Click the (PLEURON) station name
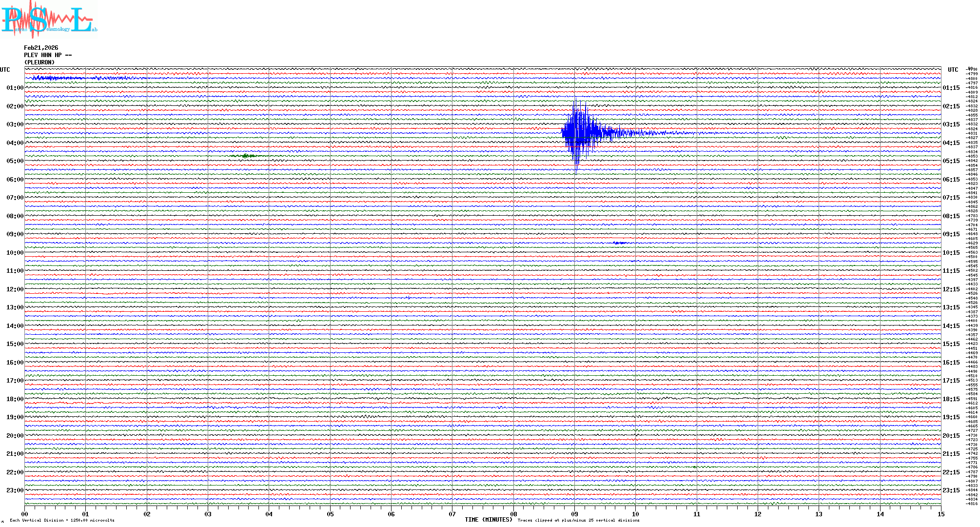Image resolution: width=980 pixels, height=527 pixels. coord(39,62)
